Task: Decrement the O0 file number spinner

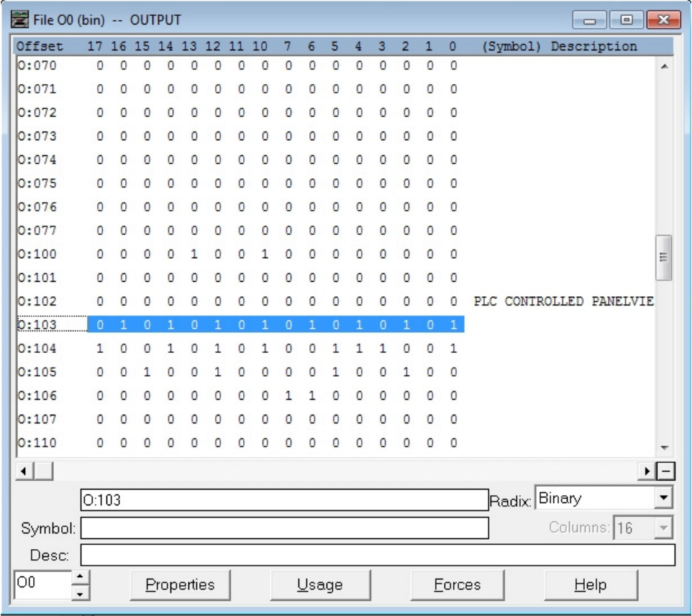Action: 80,594
